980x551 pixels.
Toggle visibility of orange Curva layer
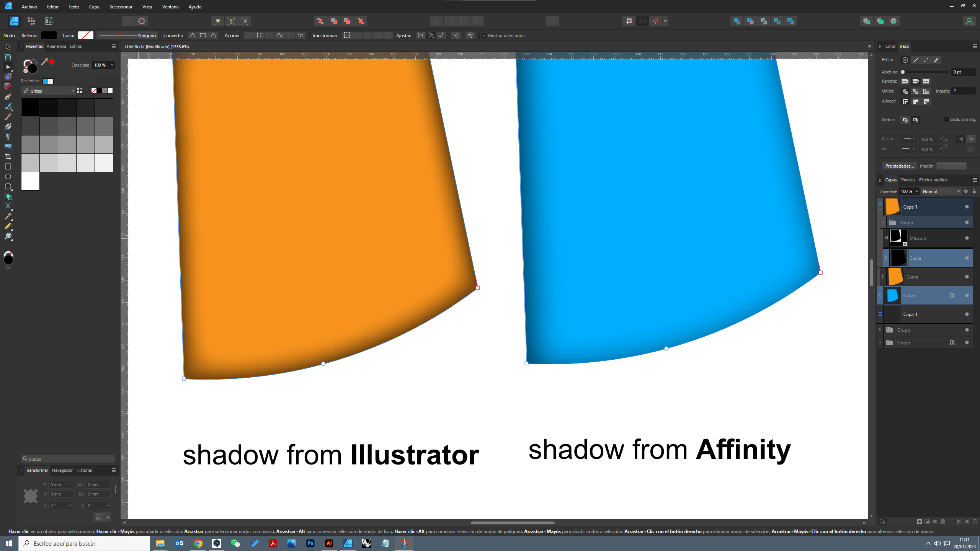(967, 277)
